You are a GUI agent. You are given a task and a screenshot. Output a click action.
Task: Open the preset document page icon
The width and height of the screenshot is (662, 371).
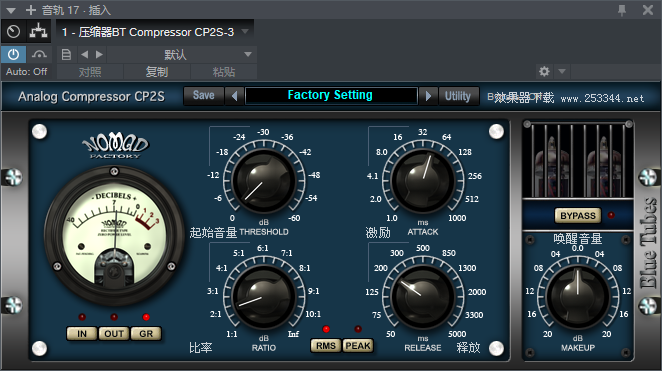[66, 54]
